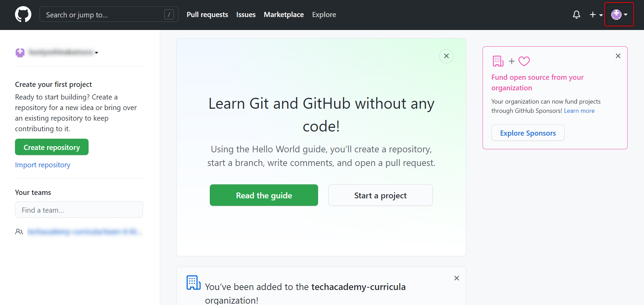Expand the account context switcher in sidebar
This screenshot has height=305, width=644.
pos(57,52)
